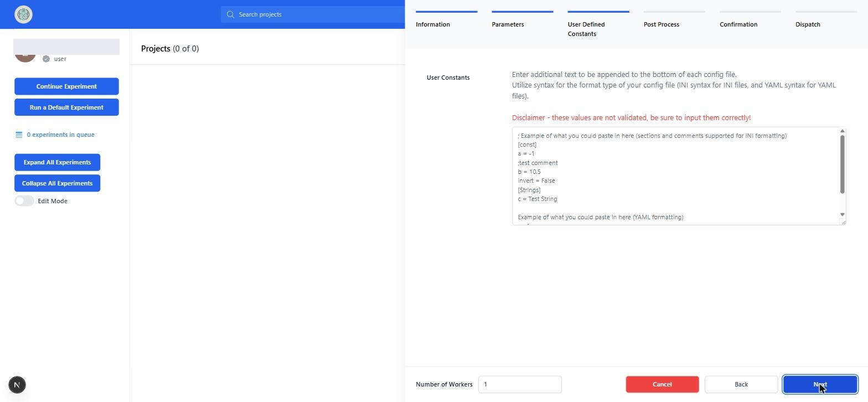Viewport: 868px width, 402px height.
Task: Click the Number of Workers input
Action: pos(520,384)
